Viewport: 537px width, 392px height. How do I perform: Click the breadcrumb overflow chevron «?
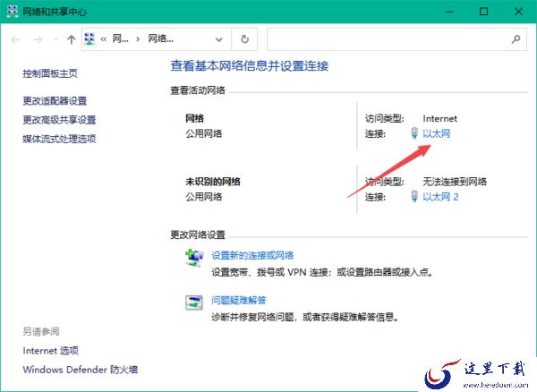tap(104, 39)
